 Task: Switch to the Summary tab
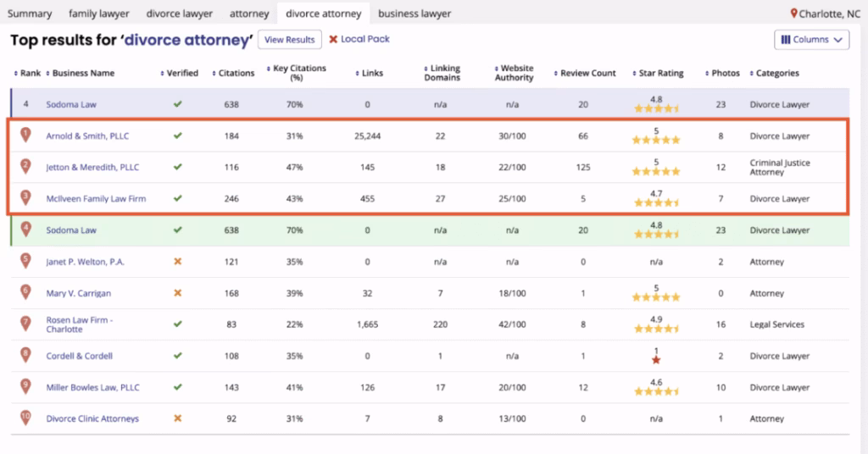pos(30,14)
